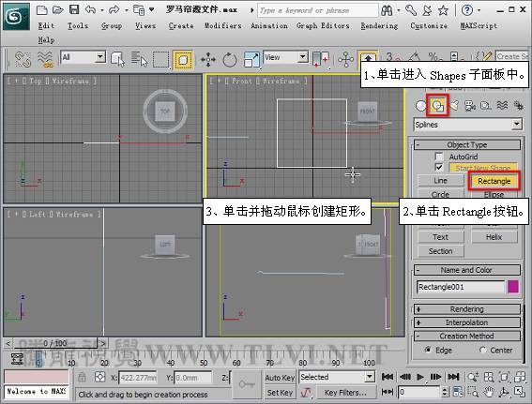The width and height of the screenshot is (532, 404).
Task: Save file using the floppy disk icon
Action: coord(74,9)
